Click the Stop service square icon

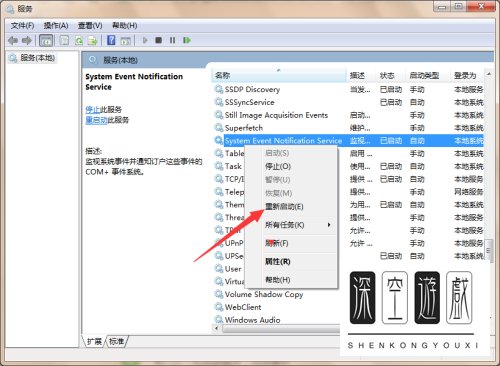click(158, 40)
